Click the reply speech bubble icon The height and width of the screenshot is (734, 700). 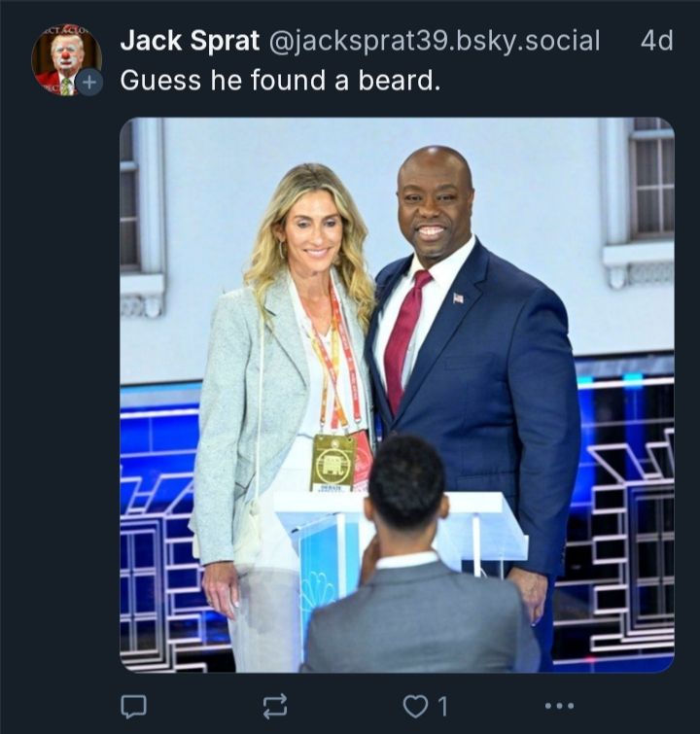pos(133,706)
